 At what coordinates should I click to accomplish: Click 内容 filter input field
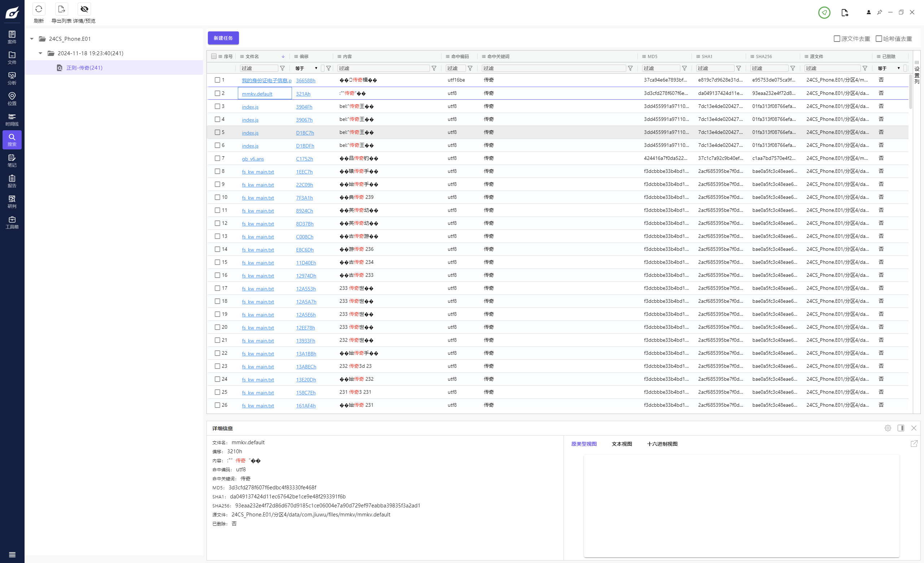pos(384,68)
